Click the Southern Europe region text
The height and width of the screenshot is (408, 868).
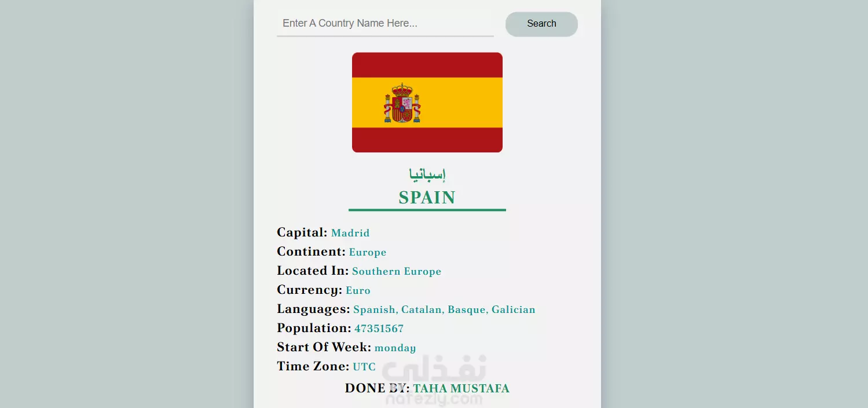(x=397, y=271)
